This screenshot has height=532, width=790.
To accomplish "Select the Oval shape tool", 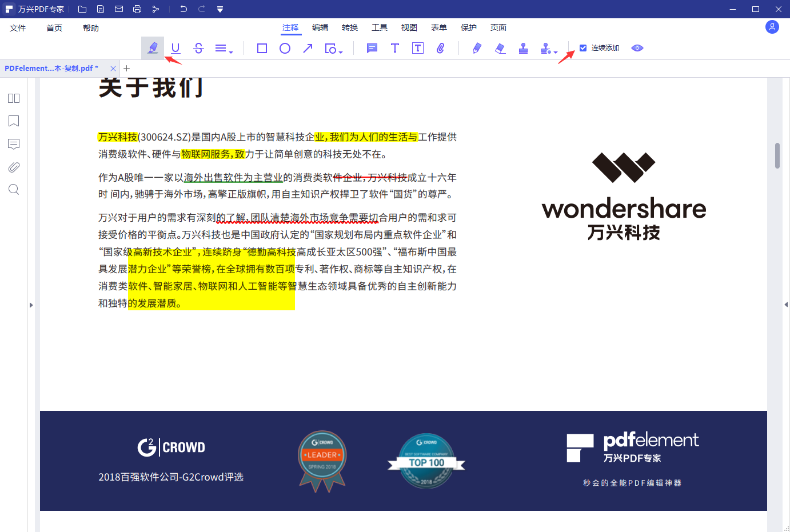I will (285, 48).
